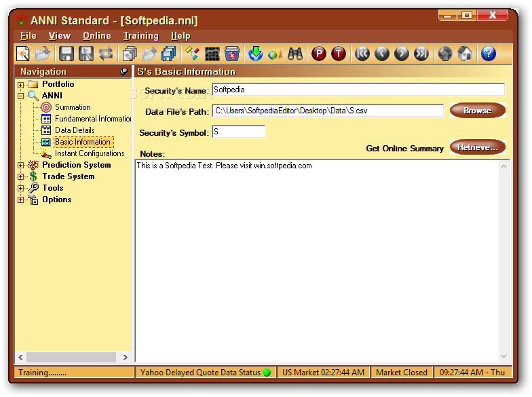Click the Save As floppy icon

tap(85, 54)
